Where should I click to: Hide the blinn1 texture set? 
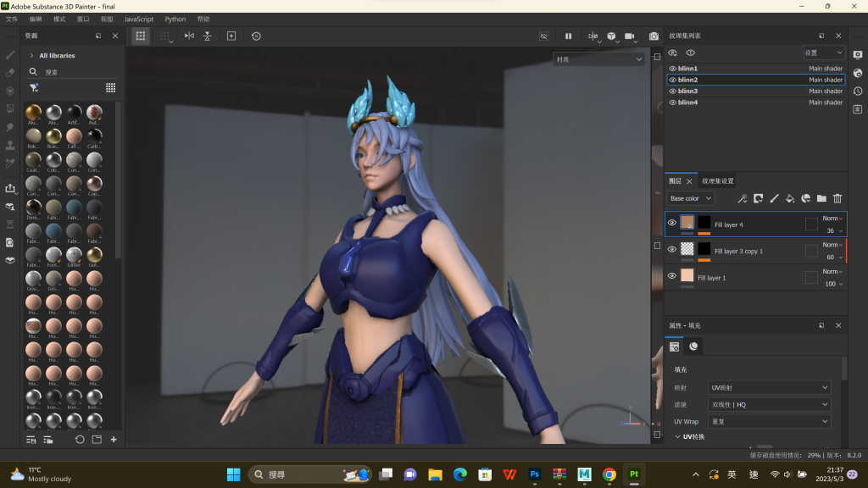point(672,69)
